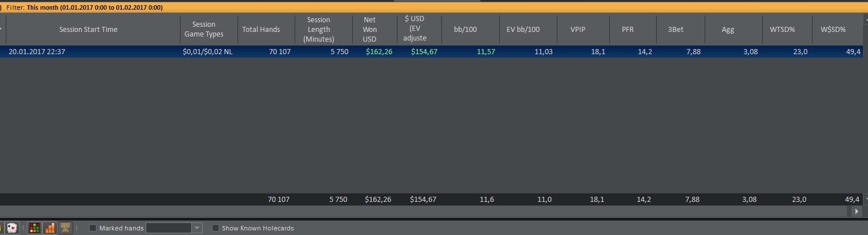Sort by Session Game Types column header
Image resolution: width=868 pixels, height=235 pixels.
point(204,30)
